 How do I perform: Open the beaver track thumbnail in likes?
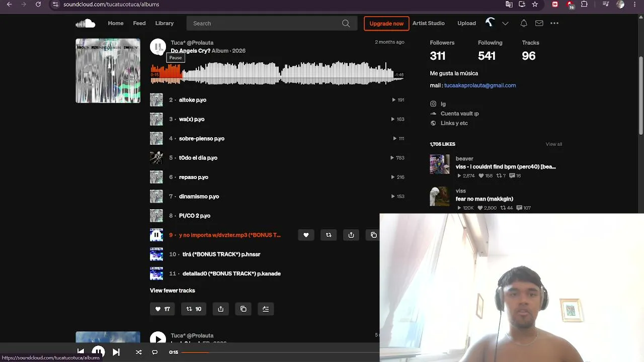point(440,164)
